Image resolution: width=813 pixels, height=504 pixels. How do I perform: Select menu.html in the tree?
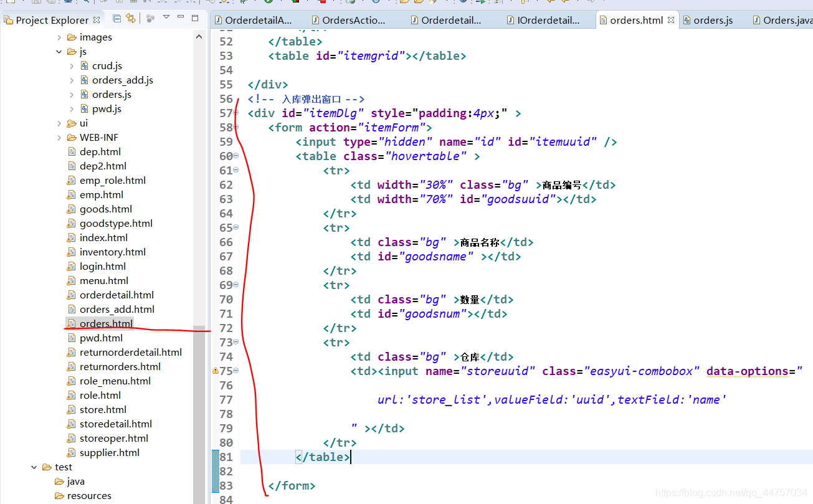pos(104,281)
